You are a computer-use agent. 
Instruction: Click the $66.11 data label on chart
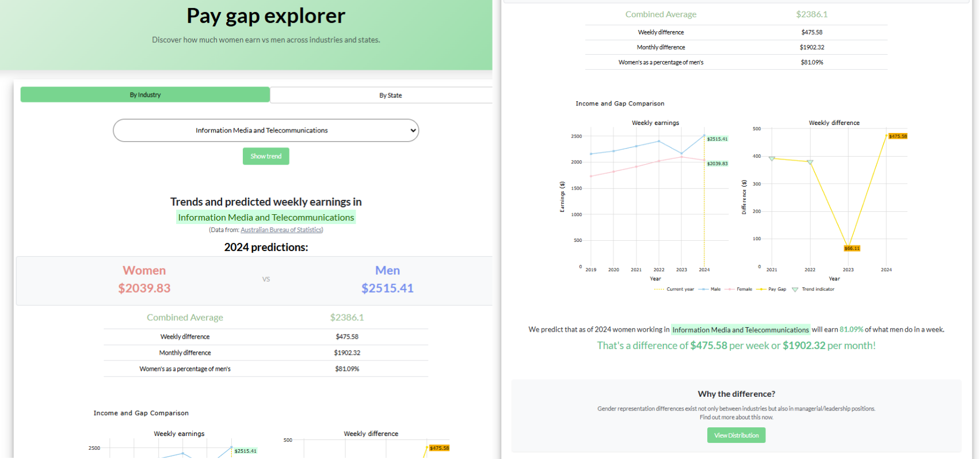click(x=852, y=248)
